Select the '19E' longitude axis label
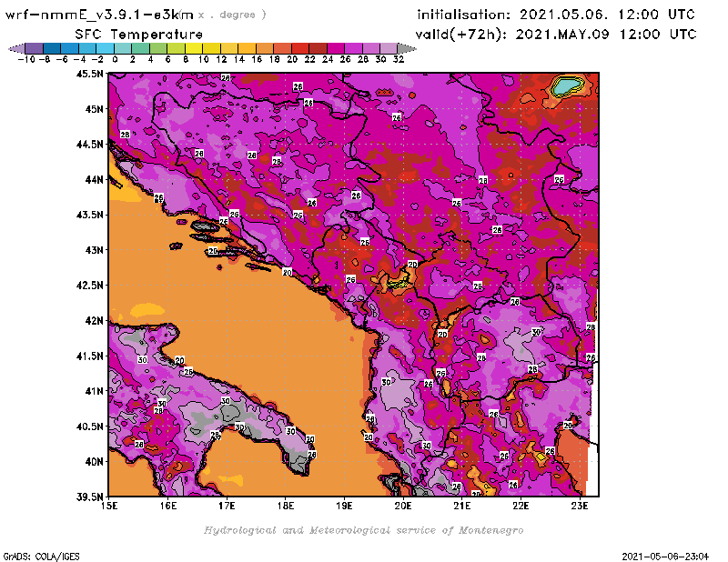The width and height of the screenshot is (728, 562). pyautogui.click(x=345, y=506)
